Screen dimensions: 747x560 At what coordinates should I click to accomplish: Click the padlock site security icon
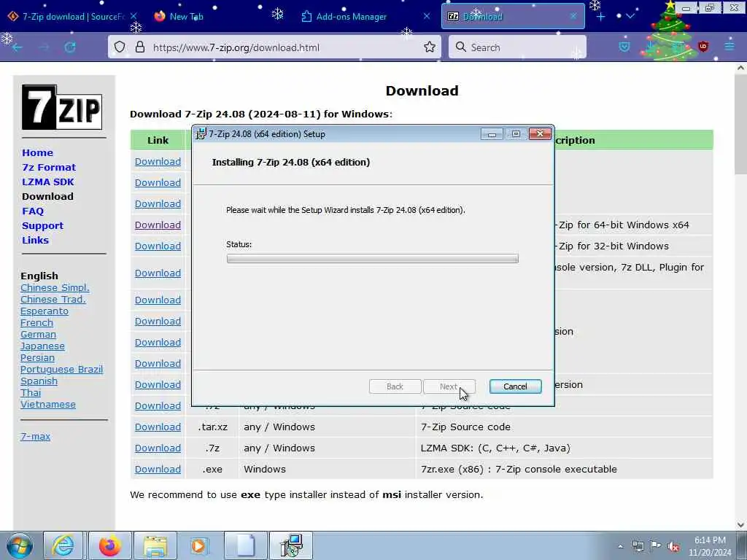(139, 47)
